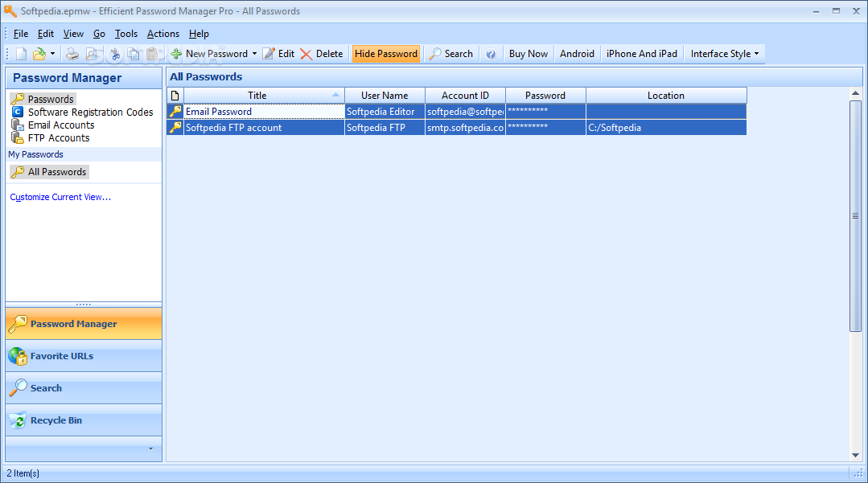Sort by the Account ID column header
The height and width of the screenshot is (483, 868).
click(465, 95)
